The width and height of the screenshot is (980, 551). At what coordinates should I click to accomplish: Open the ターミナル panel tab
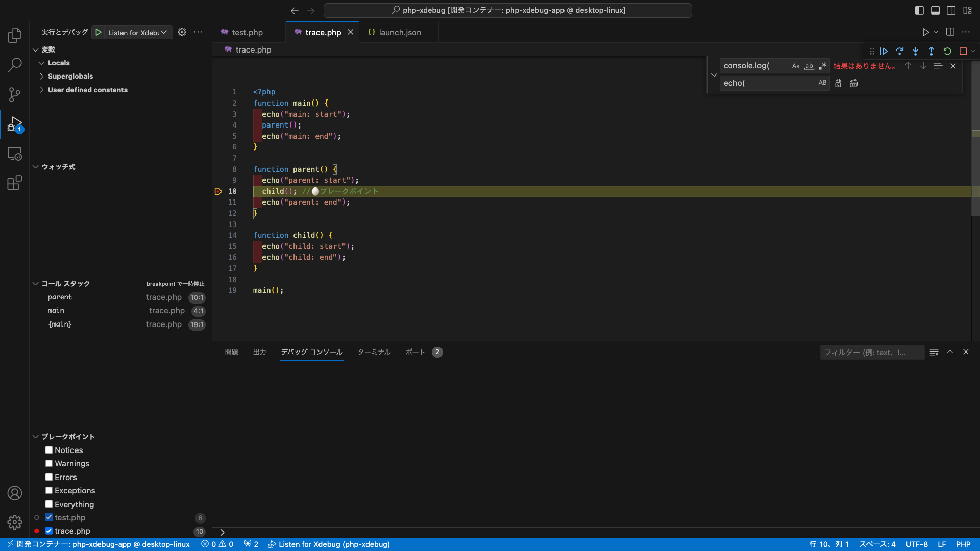click(374, 352)
